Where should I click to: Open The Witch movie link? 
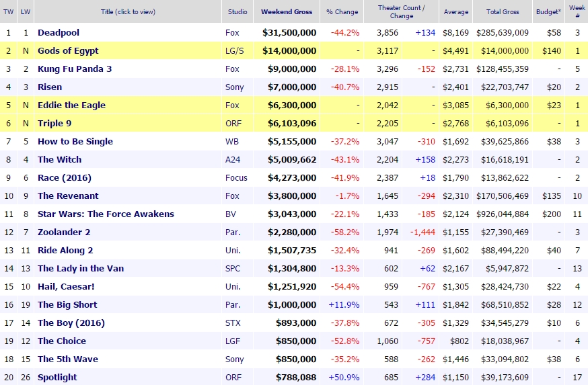click(x=60, y=159)
